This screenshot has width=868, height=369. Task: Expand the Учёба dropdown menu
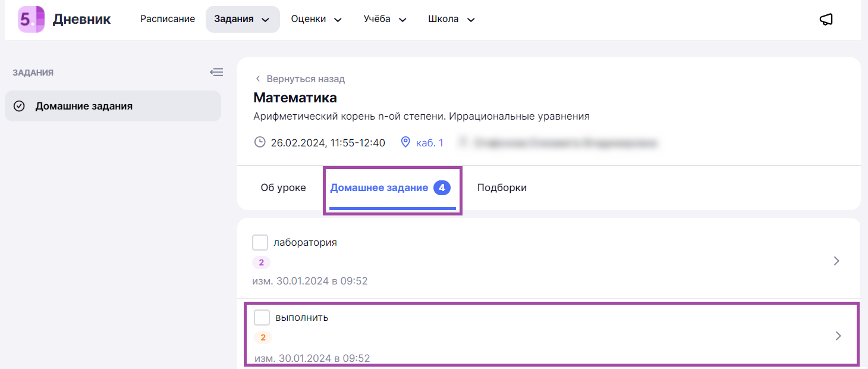pos(385,19)
